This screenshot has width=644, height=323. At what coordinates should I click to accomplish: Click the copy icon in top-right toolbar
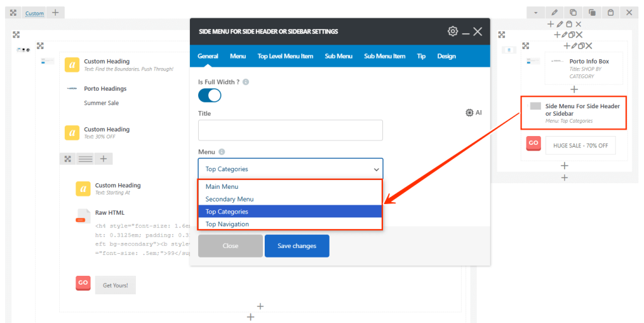point(573,12)
